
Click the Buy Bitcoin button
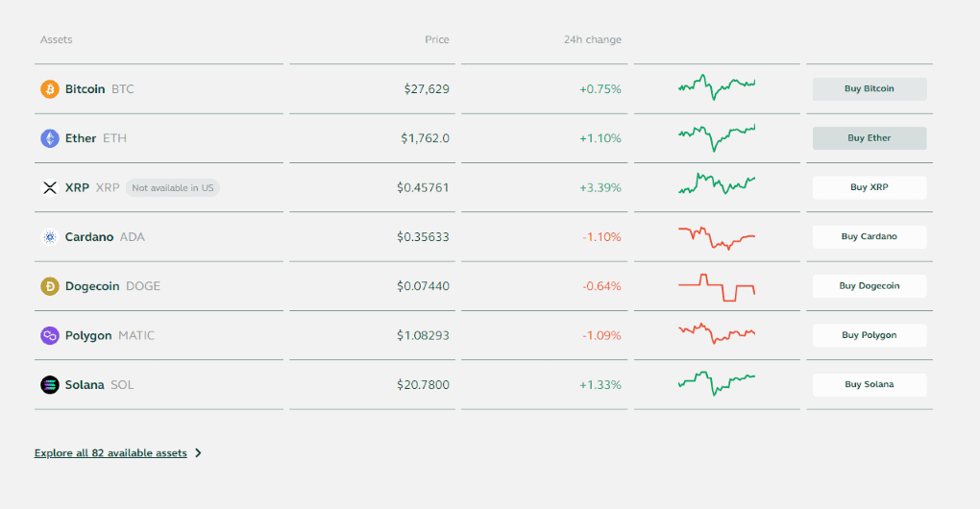(870, 88)
